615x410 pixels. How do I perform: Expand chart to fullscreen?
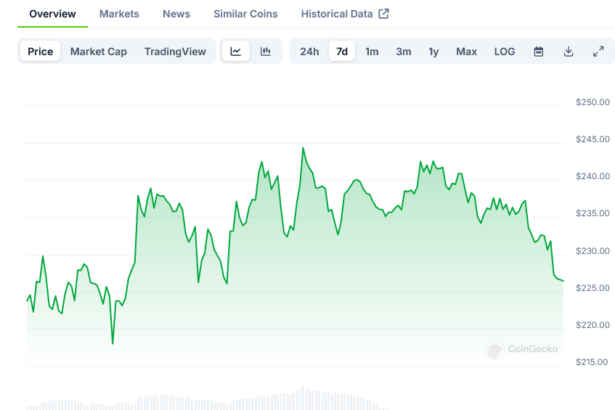(x=598, y=52)
